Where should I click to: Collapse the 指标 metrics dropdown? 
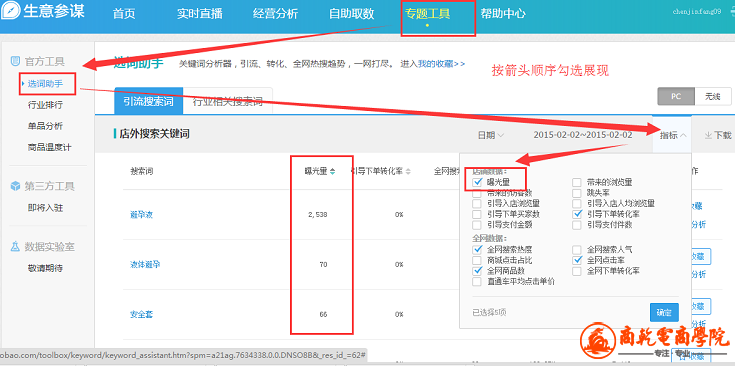673,135
